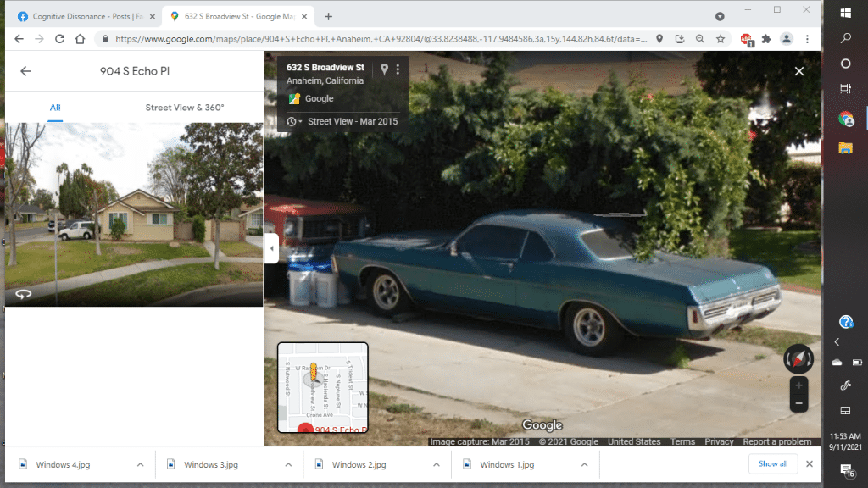Click the compass icon to reset north
This screenshot has width=868, height=488.
[x=798, y=358]
